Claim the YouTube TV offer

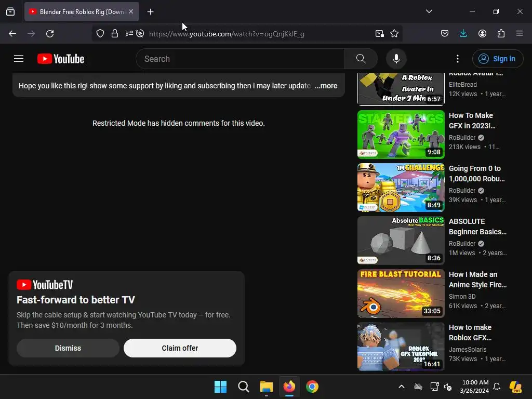[x=180, y=348]
